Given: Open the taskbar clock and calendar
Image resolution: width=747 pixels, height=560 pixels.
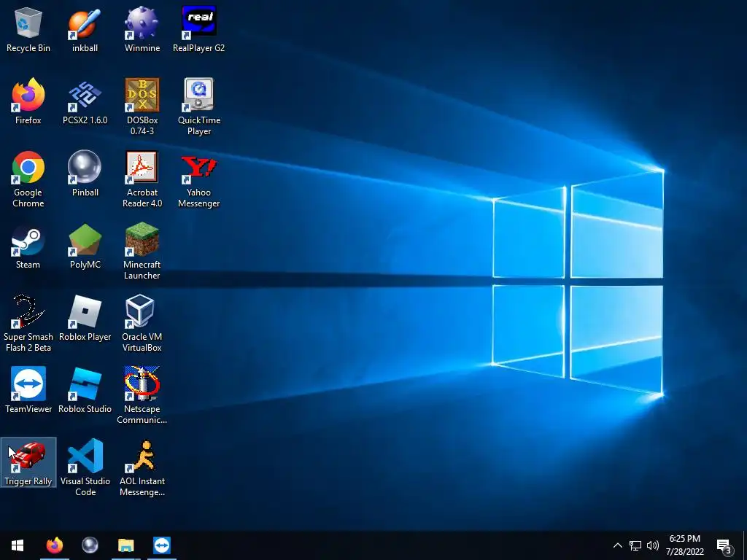Looking at the screenshot, I should click(x=684, y=545).
